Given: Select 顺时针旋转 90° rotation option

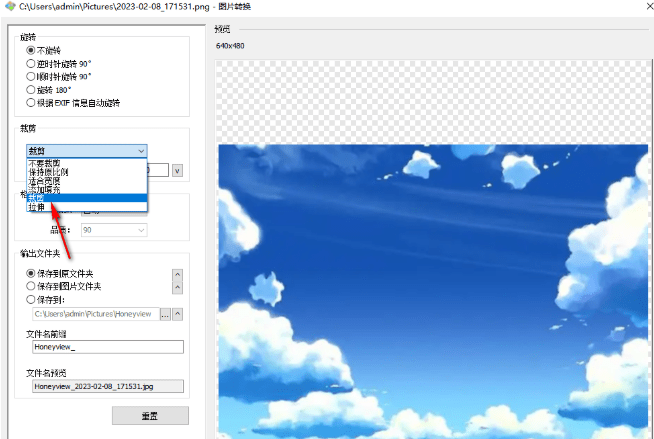Looking at the screenshot, I should pos(31,76).
